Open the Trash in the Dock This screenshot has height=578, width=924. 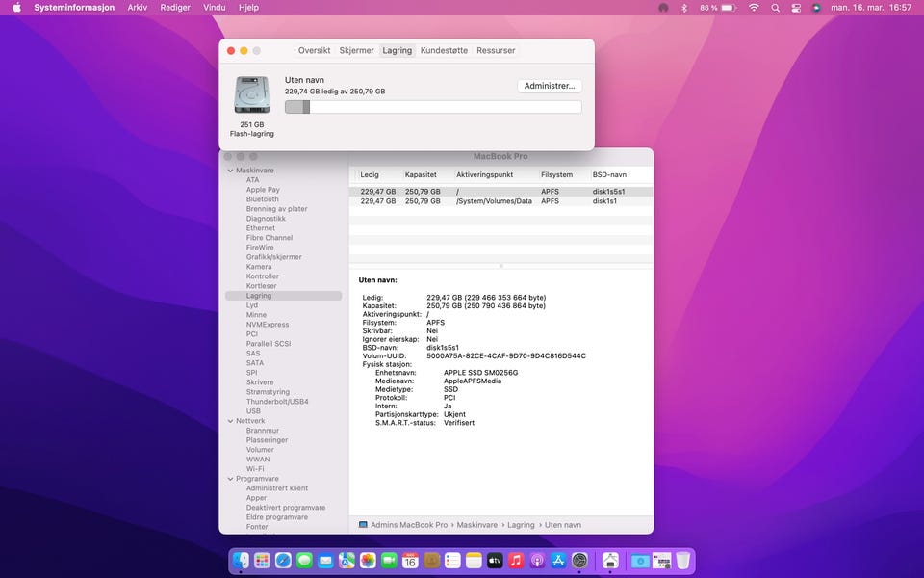(x=682, y=560)
